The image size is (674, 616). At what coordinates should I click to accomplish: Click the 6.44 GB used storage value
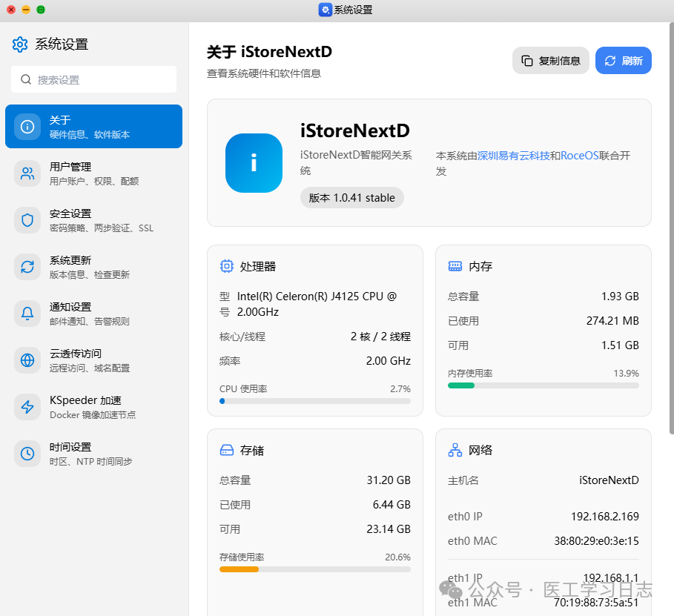(391, 505)
